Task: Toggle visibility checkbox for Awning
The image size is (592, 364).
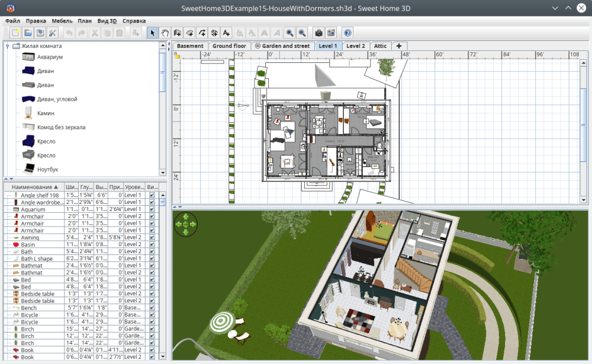Action: [x=152, y=237]
